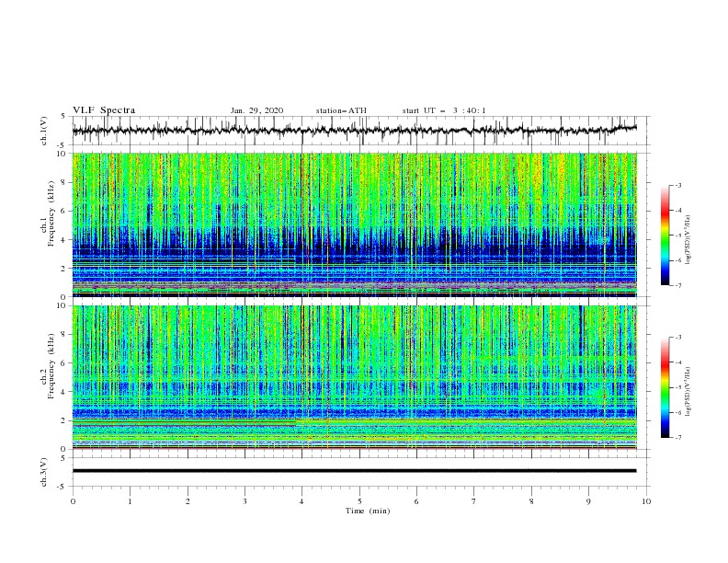This screenshot has width=728, height=563.
Task: Click the ch.2 colorbar "-7" tick label
Action: coord(678,438)
